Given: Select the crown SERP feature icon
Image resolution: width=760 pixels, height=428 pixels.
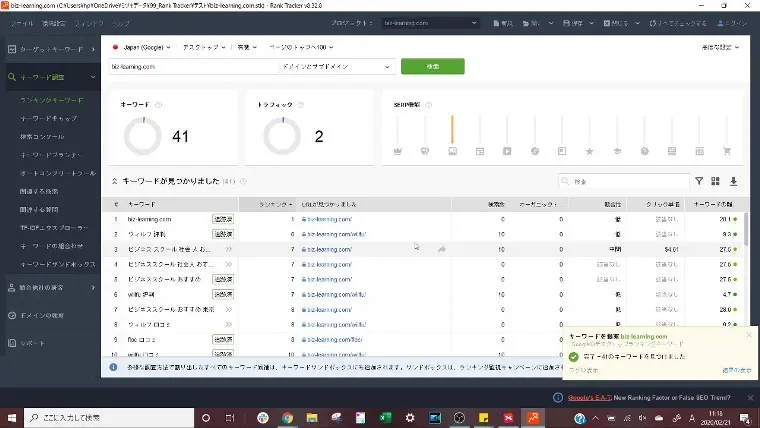Looking at the screenshot, I should 398,151.
